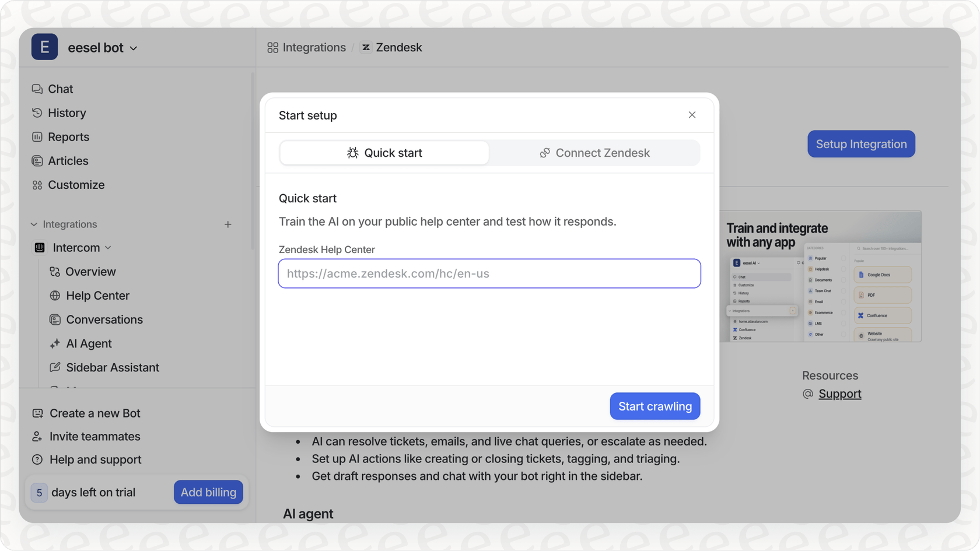Image resolution: width=980 pixels, height=551 pixels.
Task: Select the Articles icon
Action: click(37, 160)
